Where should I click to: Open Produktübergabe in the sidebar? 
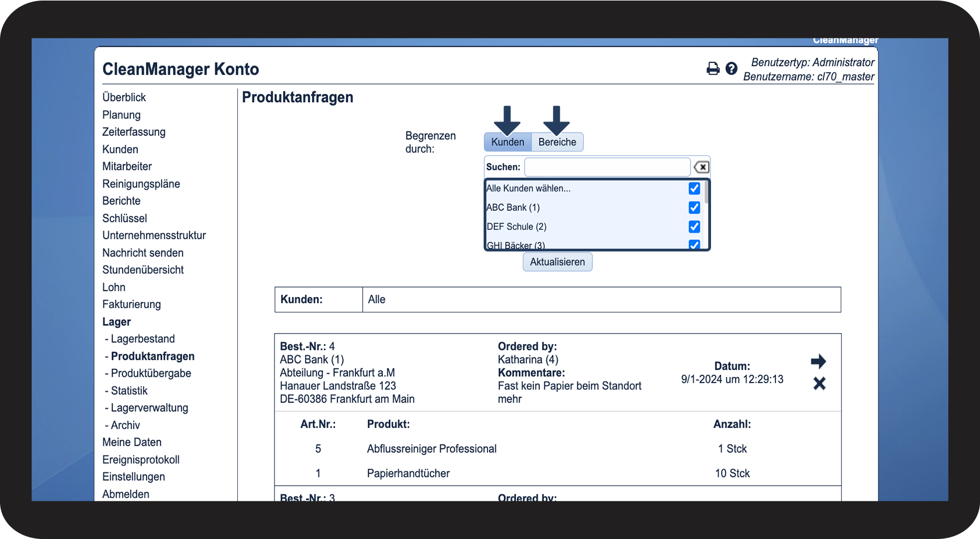(x=151, y=374)
